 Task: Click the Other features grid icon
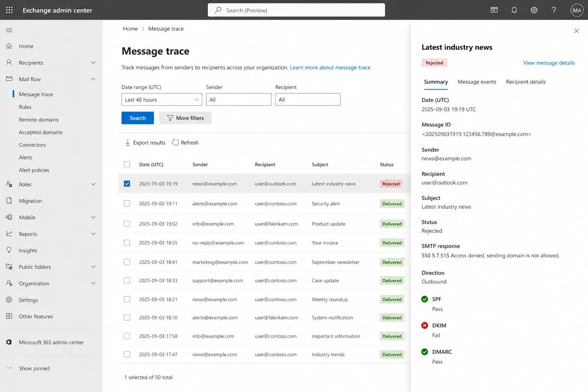[9, 316]
